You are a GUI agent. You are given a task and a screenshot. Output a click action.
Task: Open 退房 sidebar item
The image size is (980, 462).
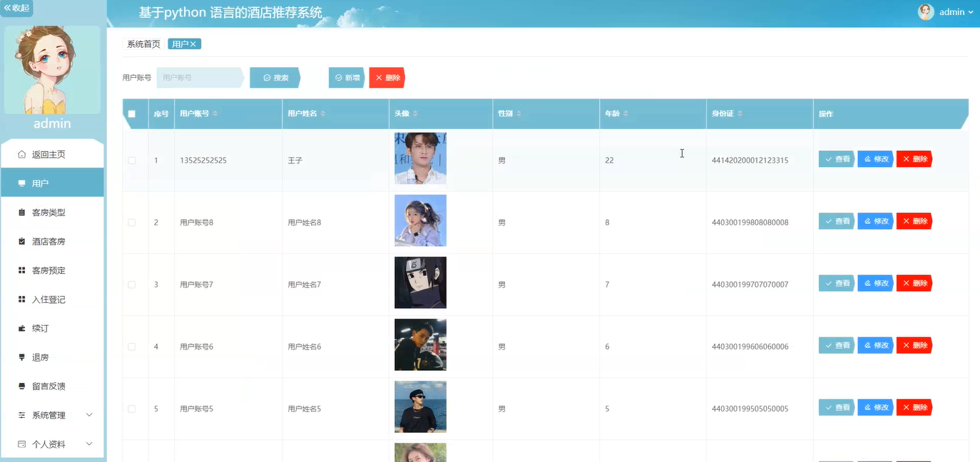pyautogui.click(x=52, y=357)
